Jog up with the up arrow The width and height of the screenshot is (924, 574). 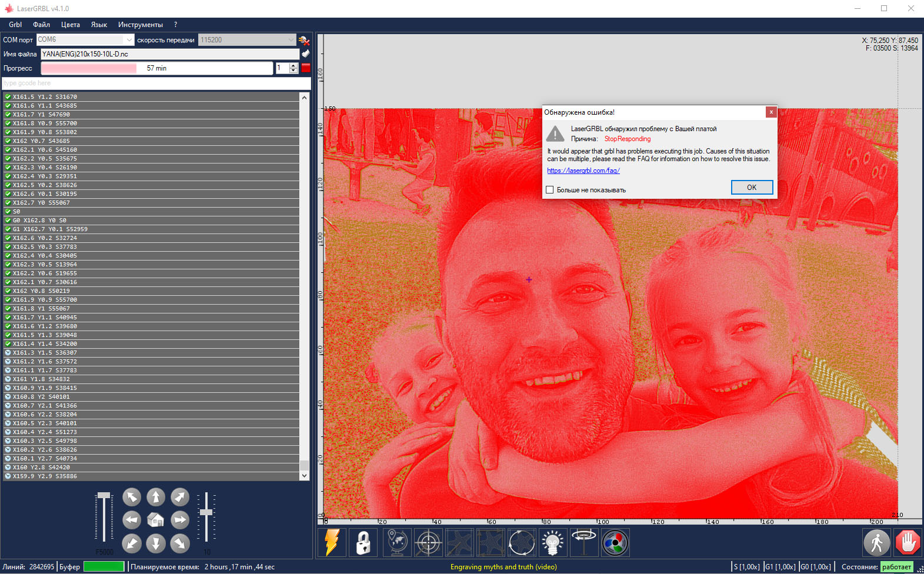[155, 497]
